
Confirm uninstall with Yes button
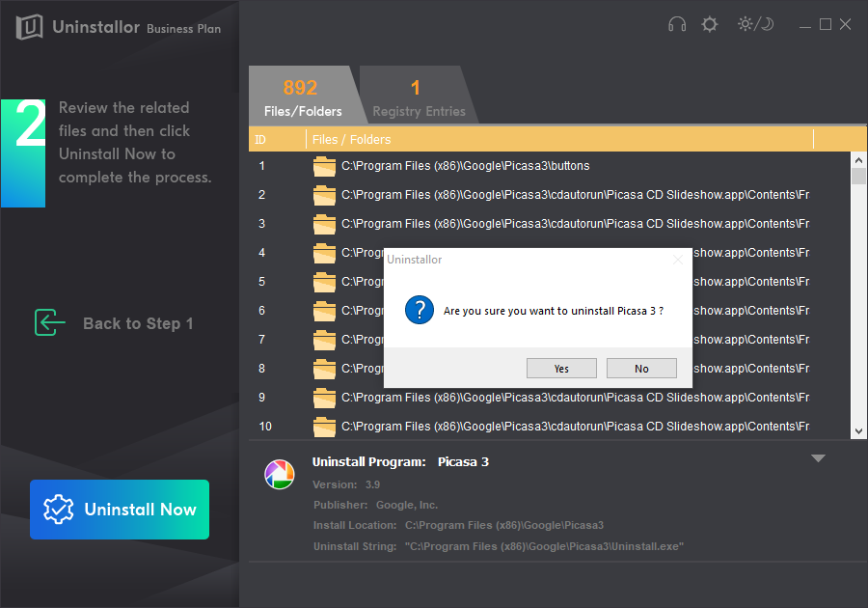click(x=561, y=369)
